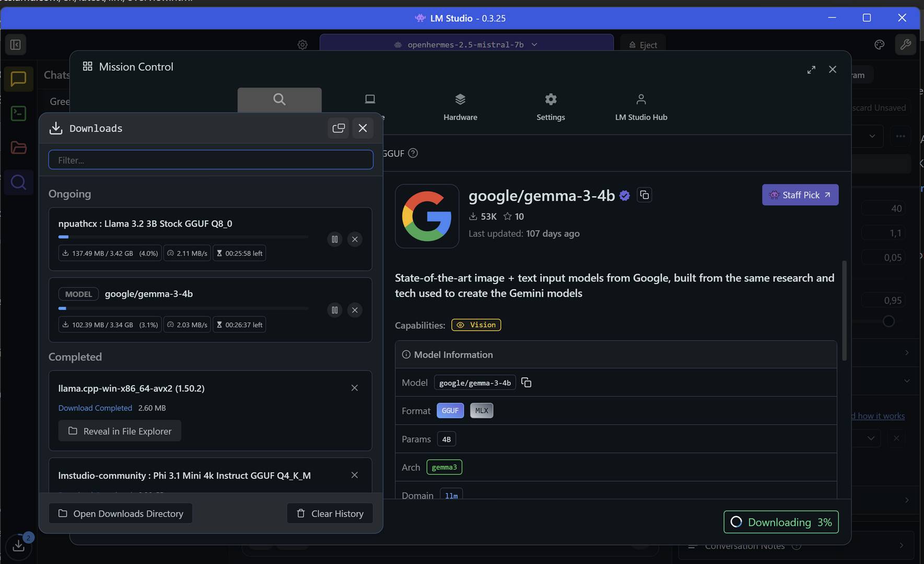This screenshot has height=564, width=924.
Task: Cancel the google/gemma-3-4b download
Action: [355, 310]
